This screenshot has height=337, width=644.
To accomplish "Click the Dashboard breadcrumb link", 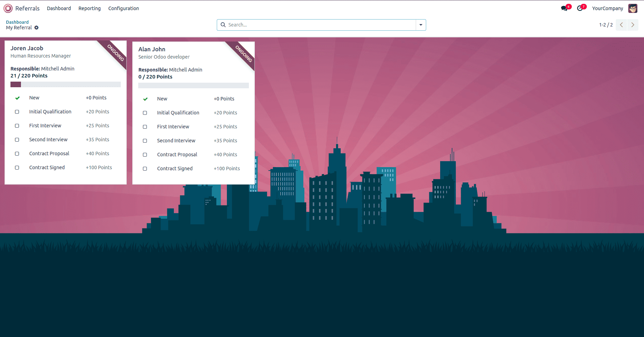I will [x=17, y=22].
